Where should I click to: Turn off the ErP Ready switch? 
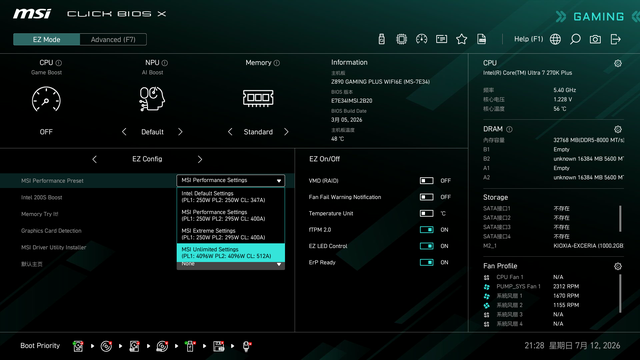427,262
